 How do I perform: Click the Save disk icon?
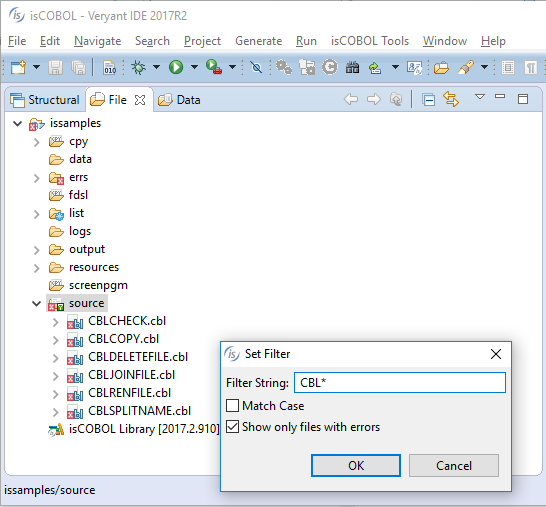point(55,67)
